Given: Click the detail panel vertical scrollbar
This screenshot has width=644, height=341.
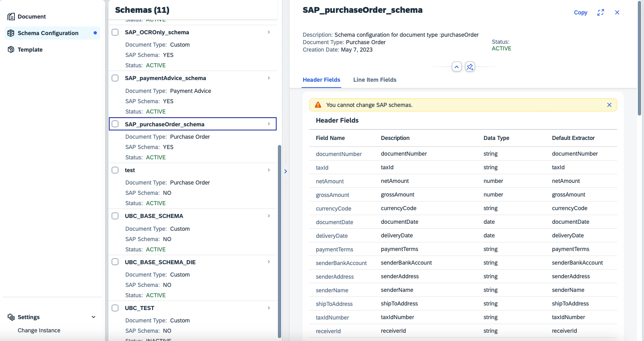Looking at the screenshot, I should (639, 58).
